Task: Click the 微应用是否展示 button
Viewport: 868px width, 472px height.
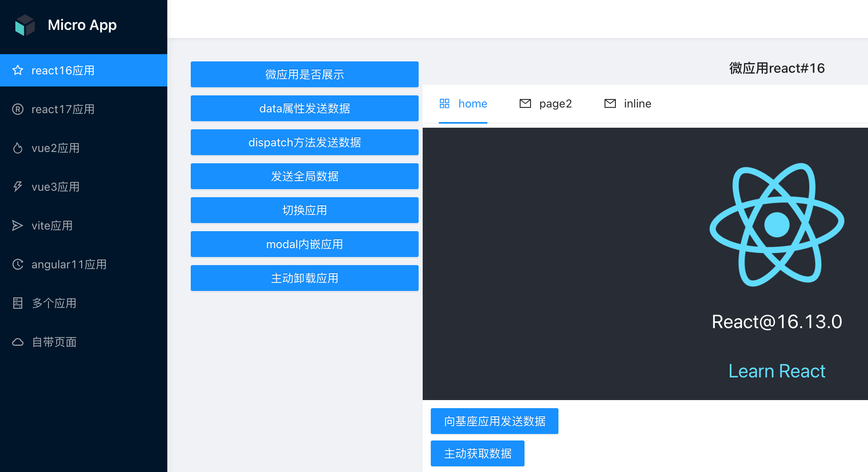Action: point(305,74)
